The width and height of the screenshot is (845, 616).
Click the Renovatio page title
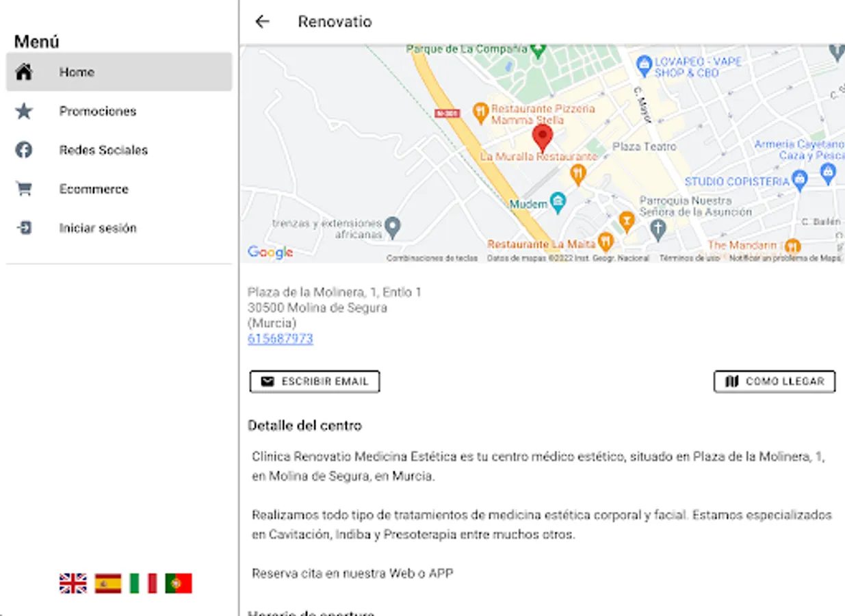click(x=335, y=22)
